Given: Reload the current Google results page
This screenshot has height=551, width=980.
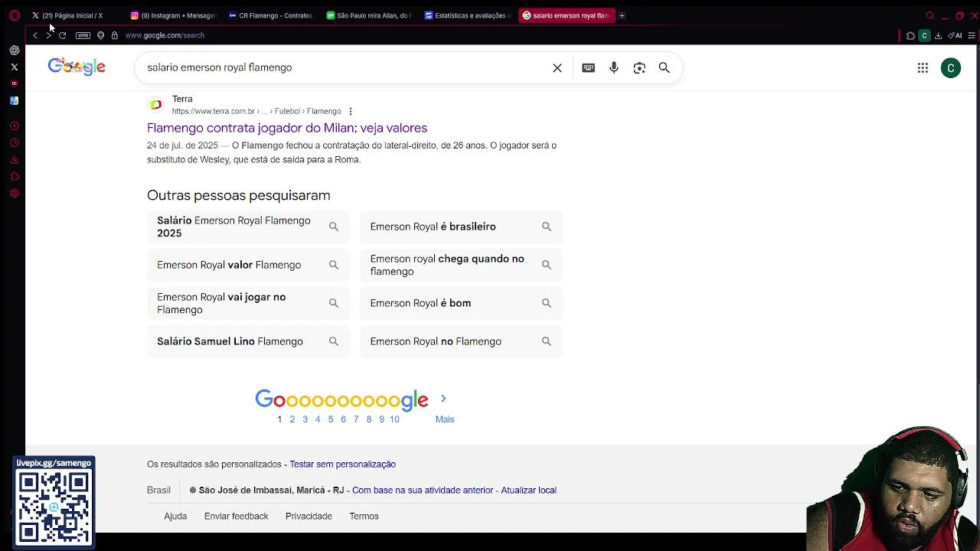Looking at the screenshot, I should (x=63, y=35).
